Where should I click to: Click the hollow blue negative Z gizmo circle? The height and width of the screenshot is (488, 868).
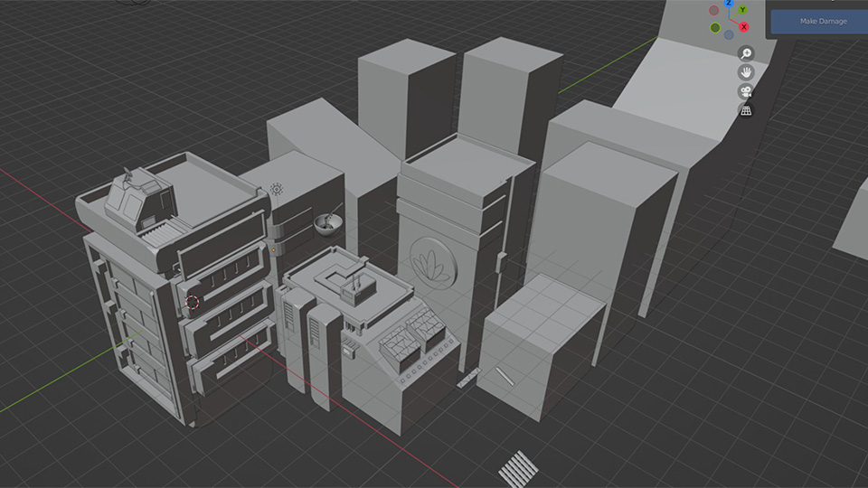[x=729, y=34]
